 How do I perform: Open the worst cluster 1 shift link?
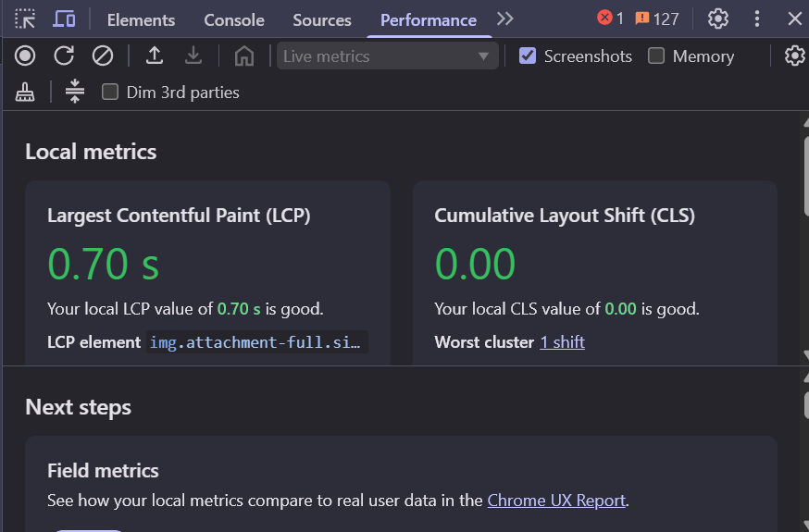pos(563,342)
